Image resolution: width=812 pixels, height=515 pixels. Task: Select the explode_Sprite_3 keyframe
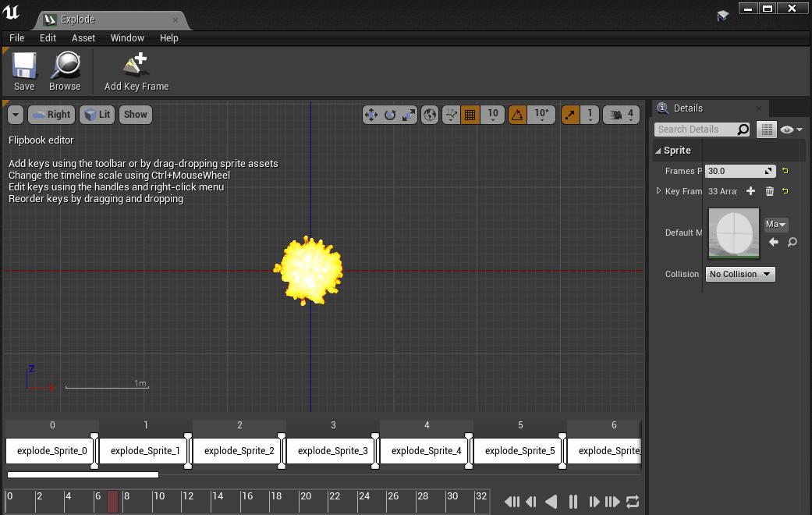tap(332, 450)
